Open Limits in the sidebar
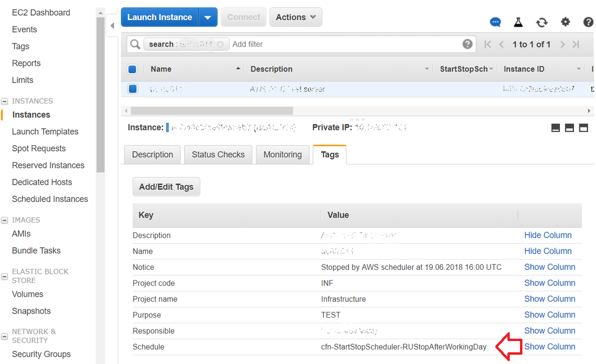 pos(22,80)
